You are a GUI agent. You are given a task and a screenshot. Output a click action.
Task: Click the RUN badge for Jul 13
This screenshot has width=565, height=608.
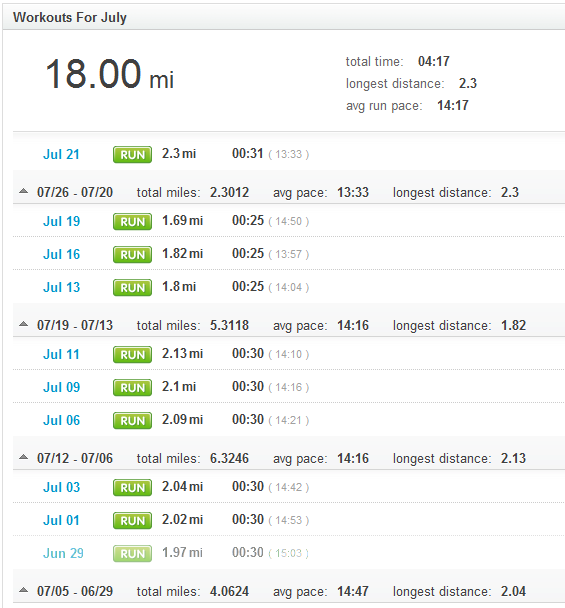132,288
